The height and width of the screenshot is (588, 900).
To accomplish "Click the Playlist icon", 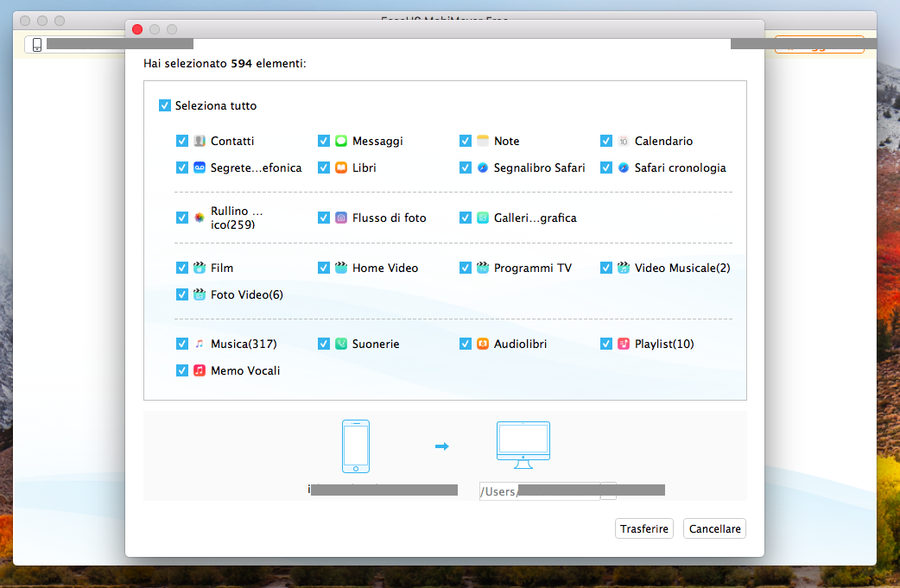I will (x=624, y=344).
